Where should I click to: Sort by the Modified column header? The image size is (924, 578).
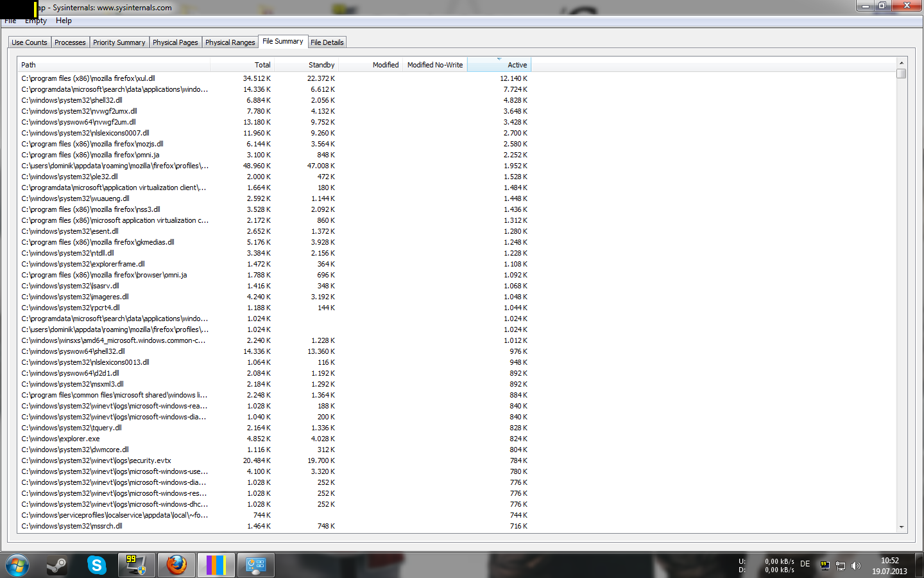point(370,65)
